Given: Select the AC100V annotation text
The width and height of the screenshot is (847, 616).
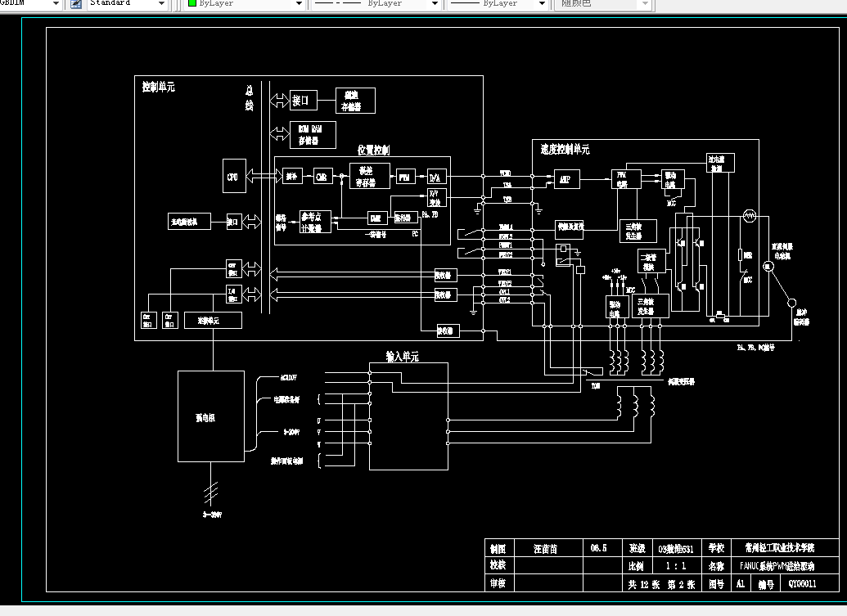Looking at the screenshot, I should (x=289, y=377).
